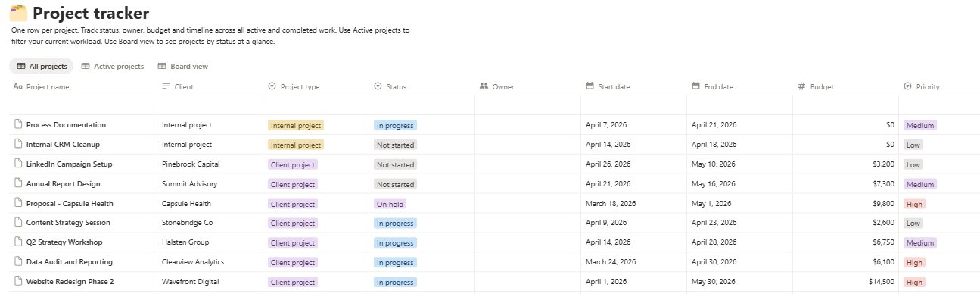Click the table icon in All projects tab
The image size is (980, 294).
(x=20, y=67)
